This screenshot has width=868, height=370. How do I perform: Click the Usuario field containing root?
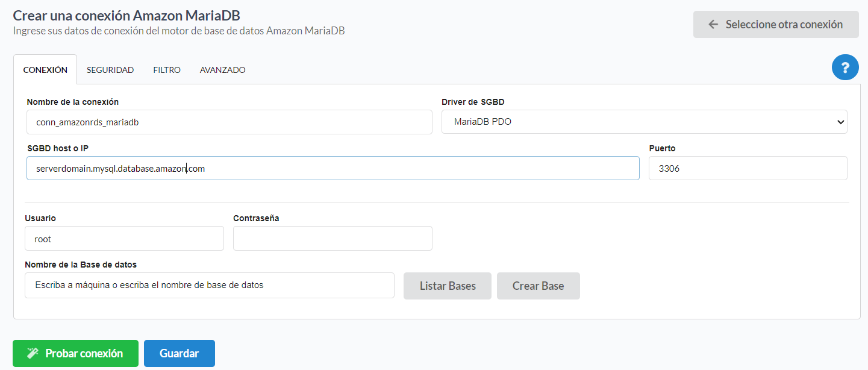pyautogui.click(x=124, y=239)
